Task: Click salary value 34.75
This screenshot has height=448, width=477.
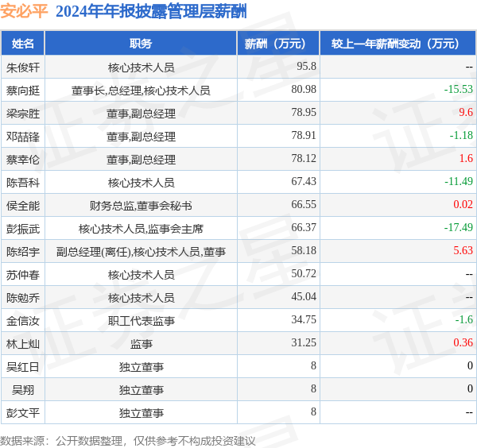Action: pyautogui.click(x=304, y=319)
